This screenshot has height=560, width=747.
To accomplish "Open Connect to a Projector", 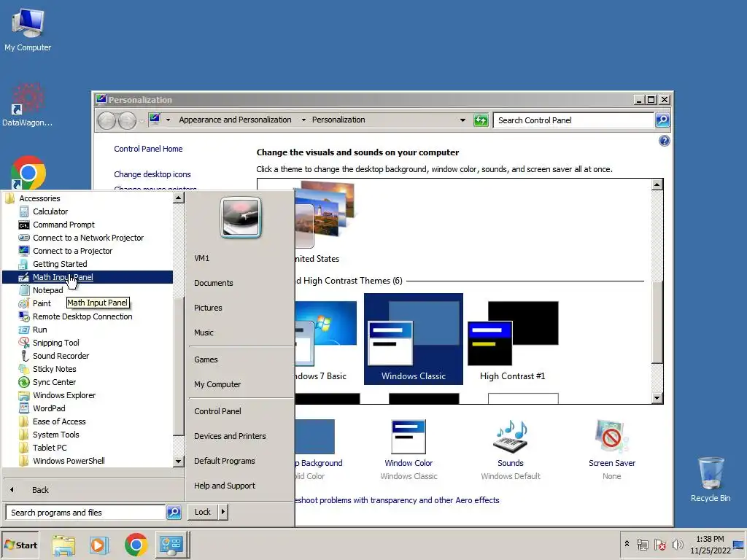I will [72, 251].
